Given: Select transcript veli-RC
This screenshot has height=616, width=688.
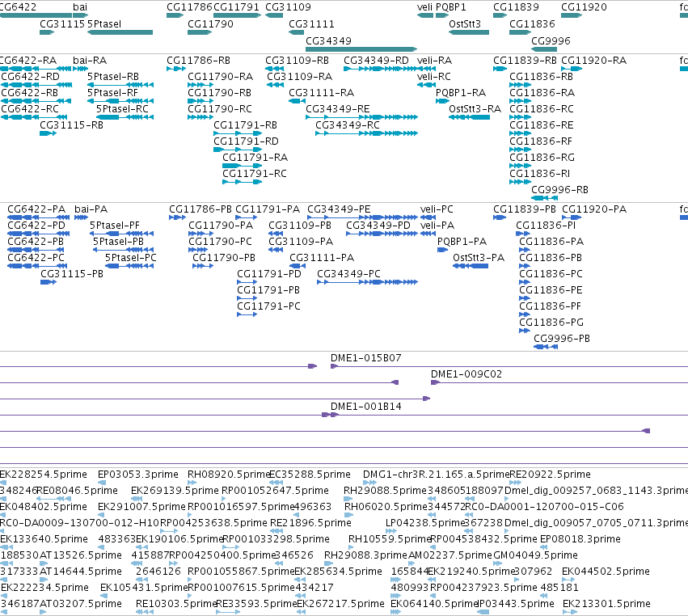Looking at the screenshot, I should (426, 85).
